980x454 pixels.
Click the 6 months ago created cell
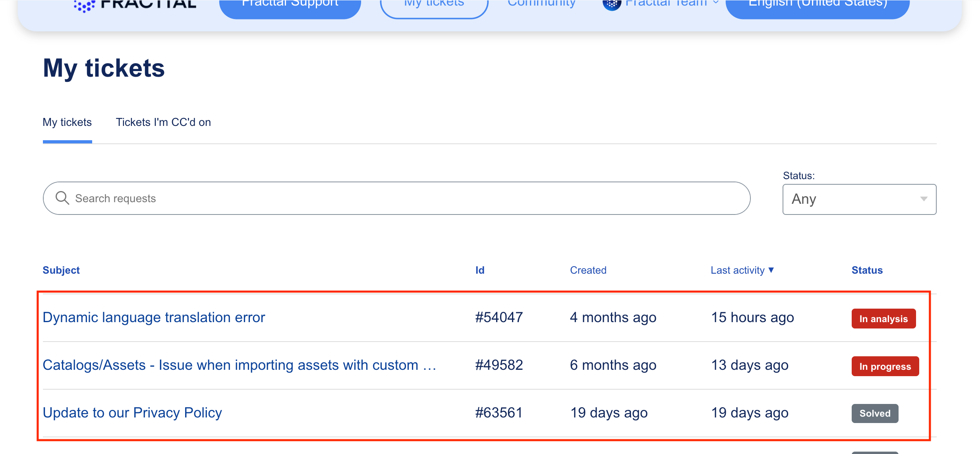613,365
